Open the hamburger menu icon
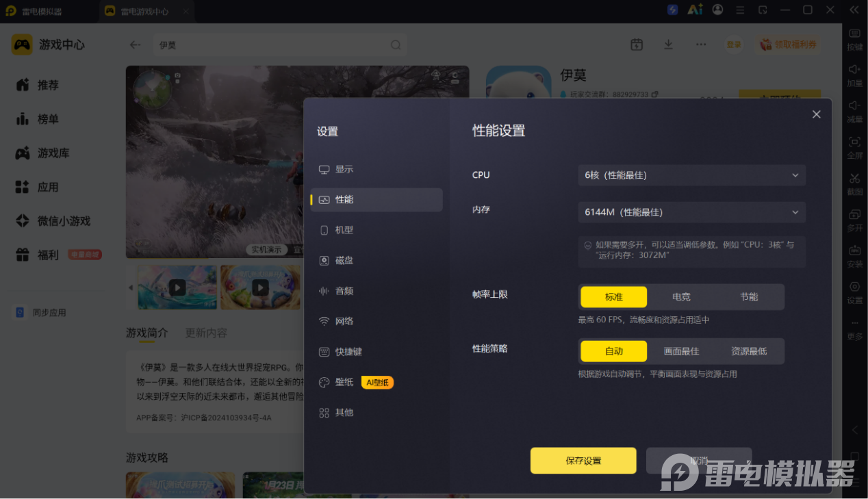The image size is (868, 499). click(740, 10)
